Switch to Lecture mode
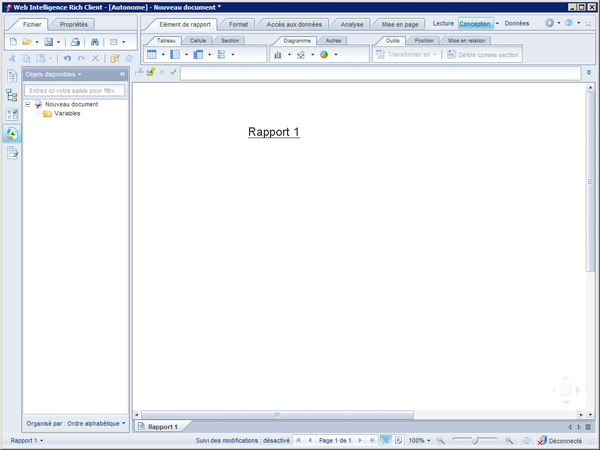This screenshot has width=600, height=450. pos(443,23)
